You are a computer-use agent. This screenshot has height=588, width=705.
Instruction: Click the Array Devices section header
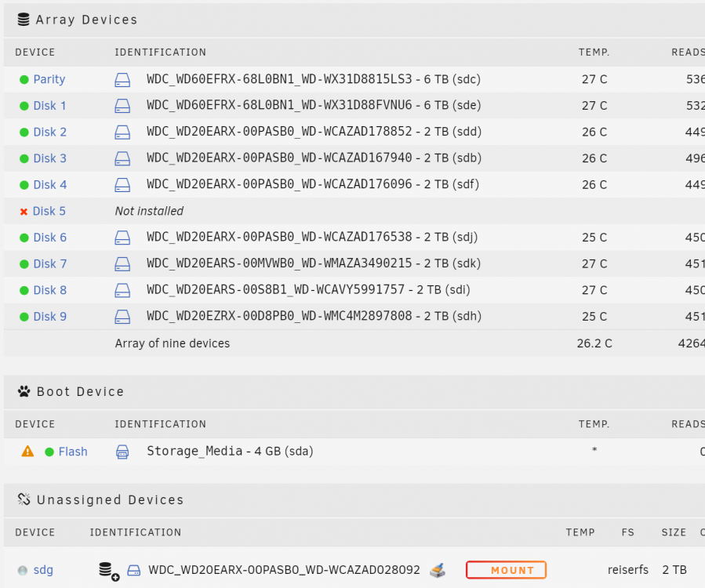coord(87,20)
